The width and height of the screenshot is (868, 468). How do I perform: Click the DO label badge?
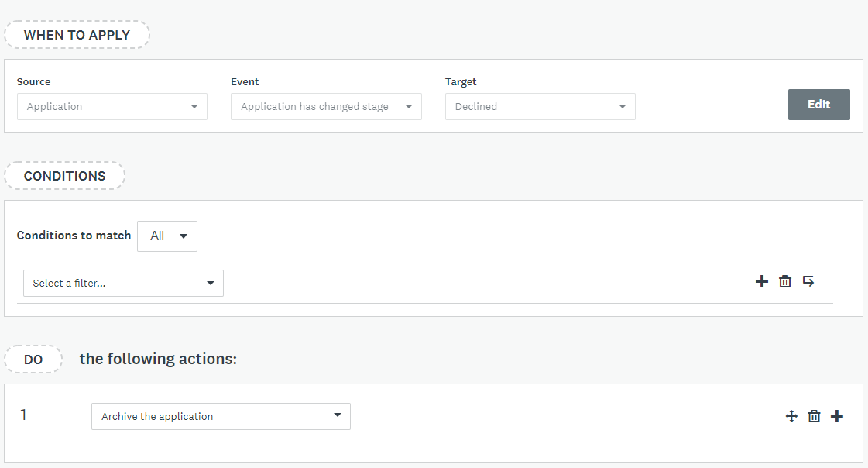click(x=33, y=360)
